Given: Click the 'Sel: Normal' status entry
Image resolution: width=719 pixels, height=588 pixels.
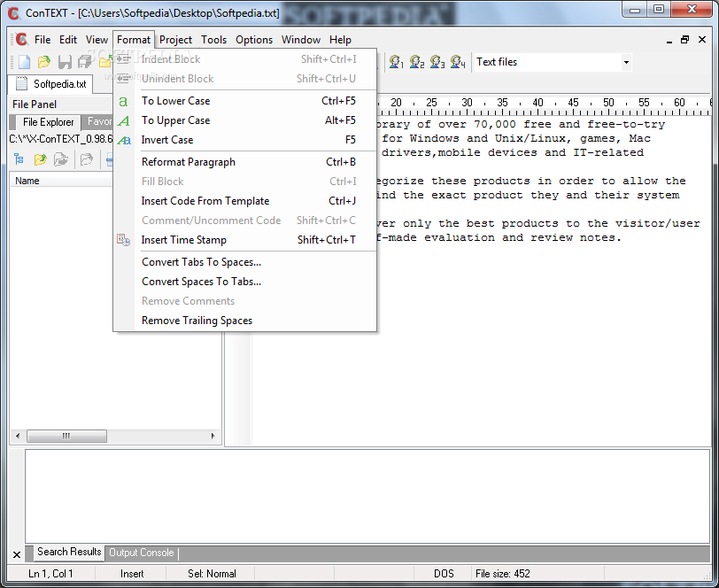Looking at the screenshot, I should [212, 573].
